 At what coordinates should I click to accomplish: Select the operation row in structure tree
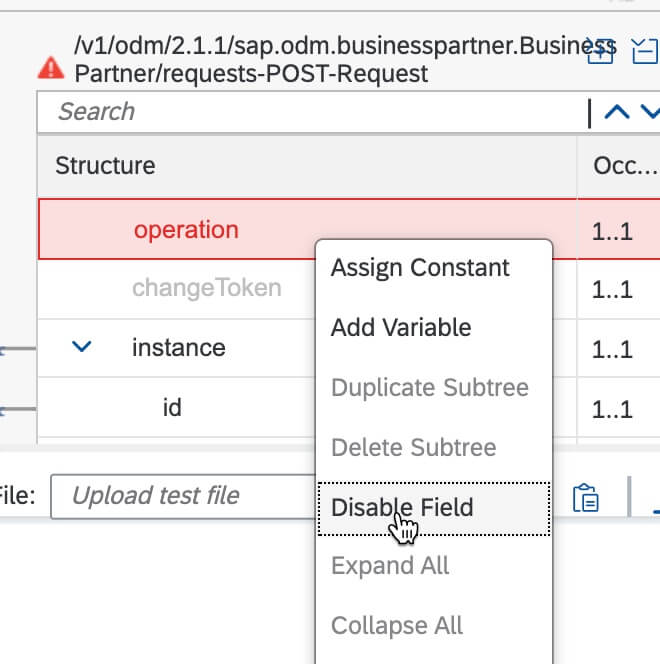pyautogui.click(x=307, y=229)
